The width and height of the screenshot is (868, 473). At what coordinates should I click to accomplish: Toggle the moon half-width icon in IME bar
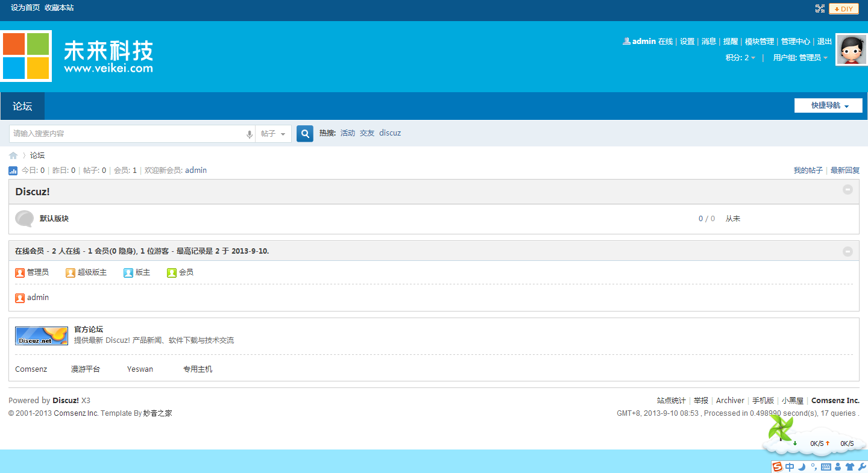802,466
